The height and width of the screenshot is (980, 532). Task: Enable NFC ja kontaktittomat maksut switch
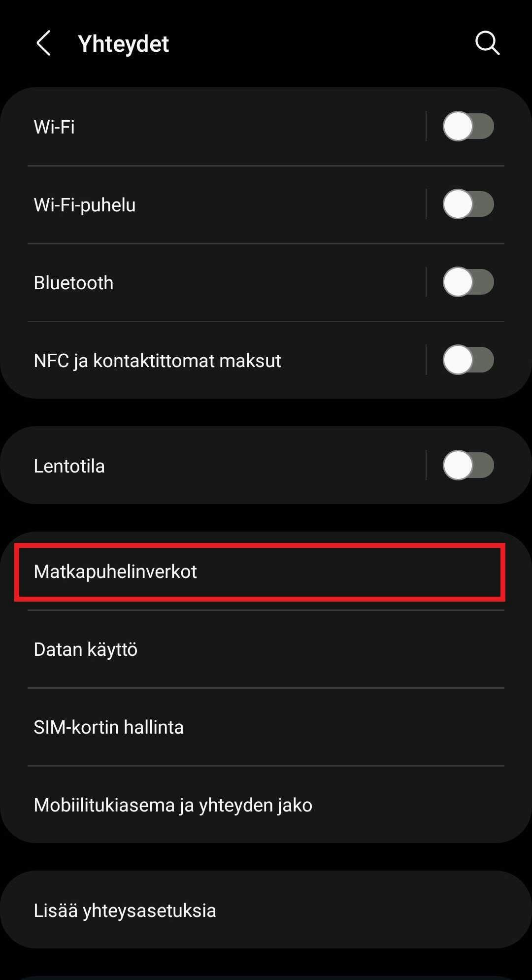coord(468,360)
